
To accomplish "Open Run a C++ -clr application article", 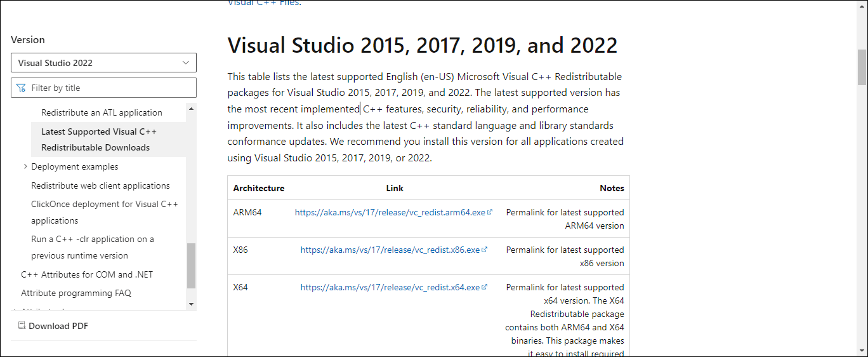I will (x=92, y=247).
